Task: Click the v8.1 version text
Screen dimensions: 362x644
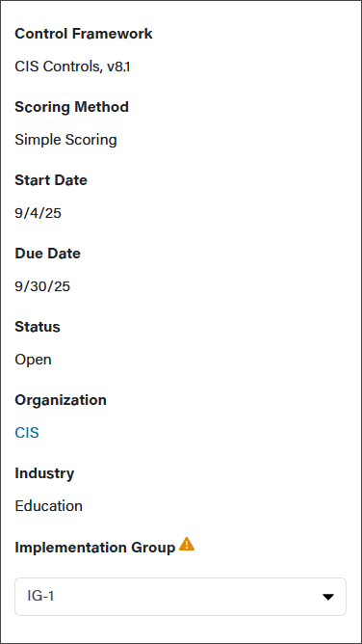Action: click(118, 67)
